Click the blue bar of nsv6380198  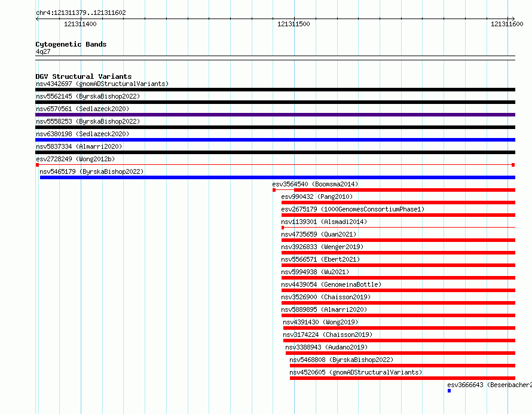(275, 140)
